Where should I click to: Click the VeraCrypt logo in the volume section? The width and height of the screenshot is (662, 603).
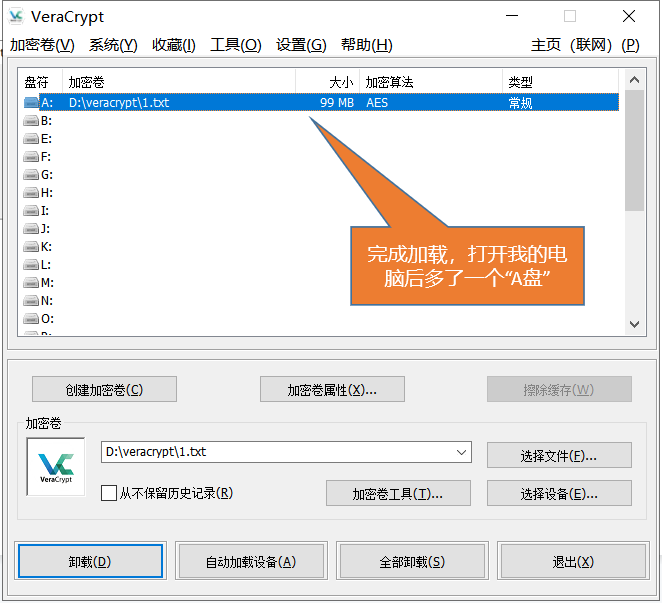[56, 467]
